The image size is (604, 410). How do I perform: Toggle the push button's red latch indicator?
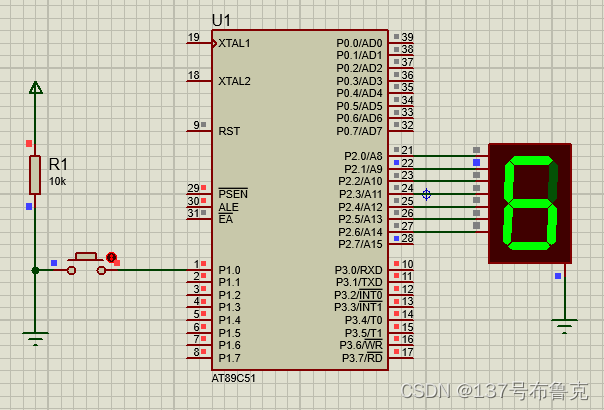click(x=111, y=257)
